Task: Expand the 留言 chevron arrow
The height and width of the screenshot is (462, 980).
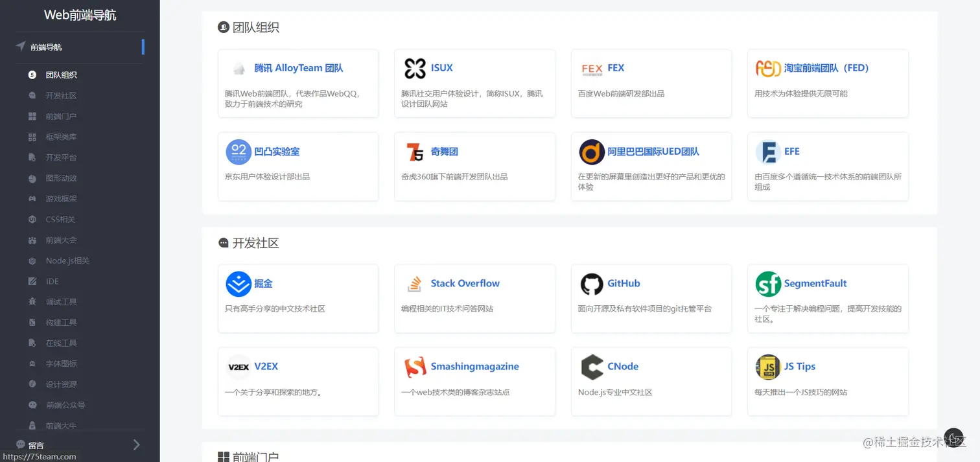Action: pos(137,445)
